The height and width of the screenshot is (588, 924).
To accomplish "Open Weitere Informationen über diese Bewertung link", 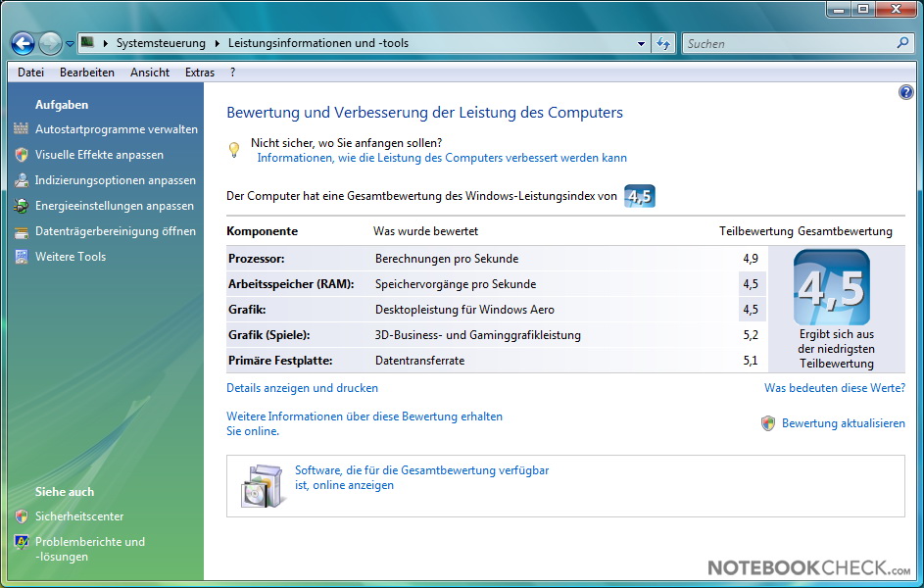I will [365, 423].
